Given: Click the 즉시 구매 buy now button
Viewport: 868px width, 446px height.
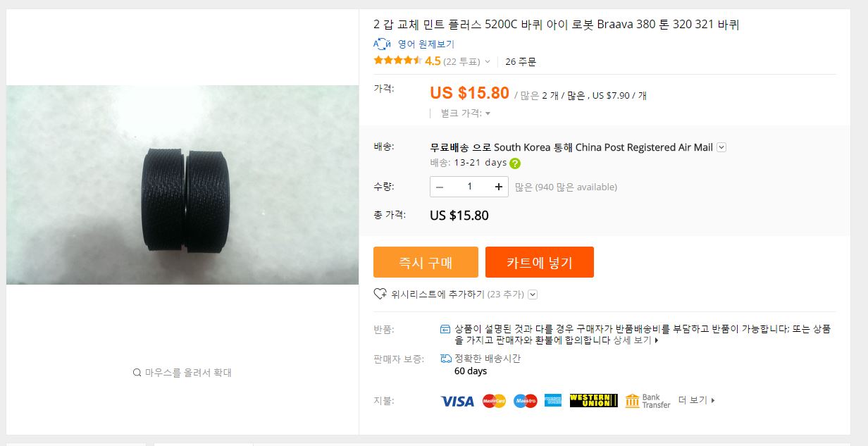Looking at the screenshot, I should (x=426, y=262).
